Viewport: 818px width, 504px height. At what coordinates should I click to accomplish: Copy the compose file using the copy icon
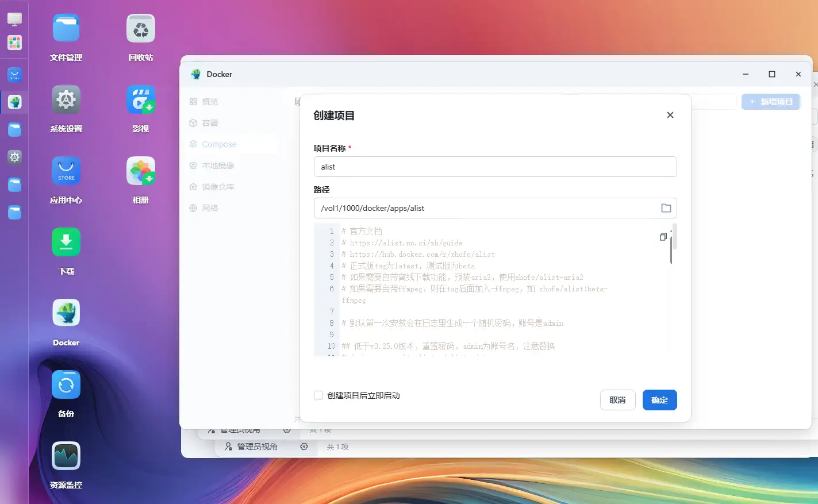[x=663, y=236]
